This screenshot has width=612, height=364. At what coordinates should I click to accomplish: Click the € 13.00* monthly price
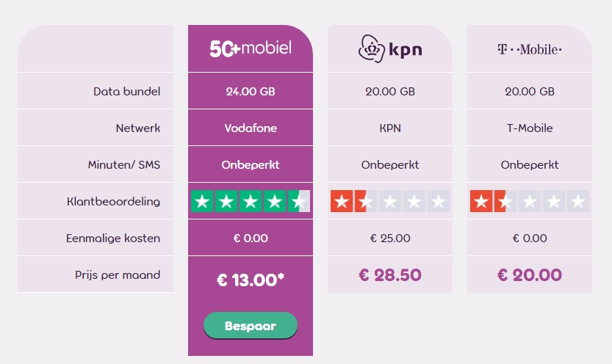[x=251, y=280]
